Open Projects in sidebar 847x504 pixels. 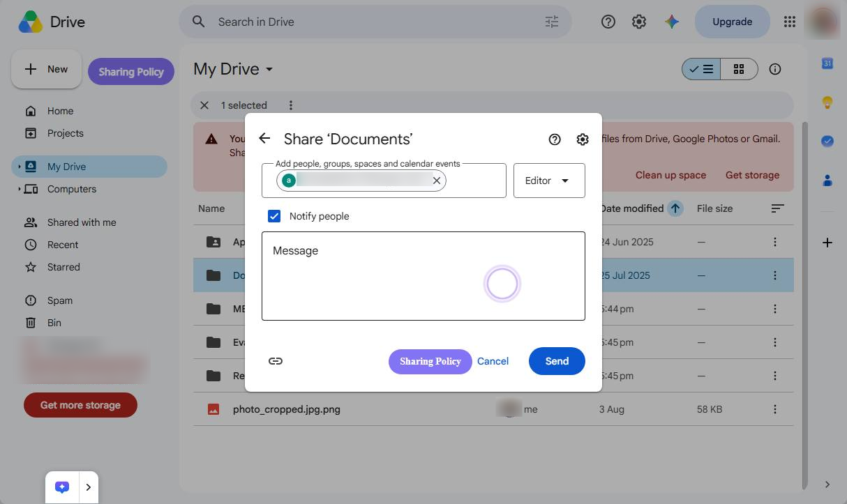point(66,133)
